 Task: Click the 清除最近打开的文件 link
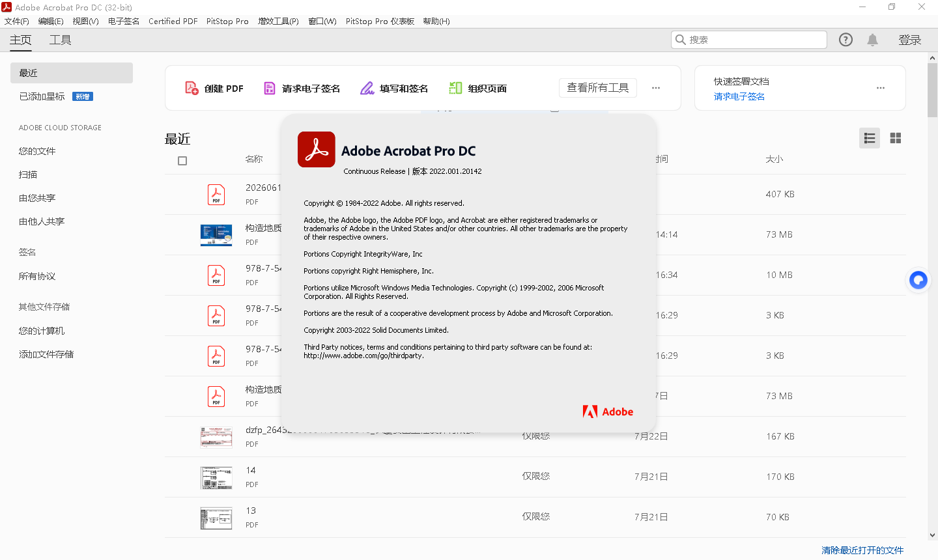[x=862, y=550]
